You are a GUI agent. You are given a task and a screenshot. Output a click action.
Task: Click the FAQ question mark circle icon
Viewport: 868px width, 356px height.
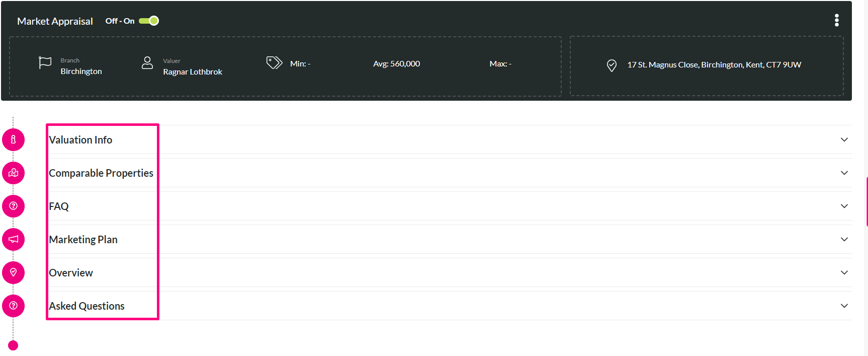(13, 206)
